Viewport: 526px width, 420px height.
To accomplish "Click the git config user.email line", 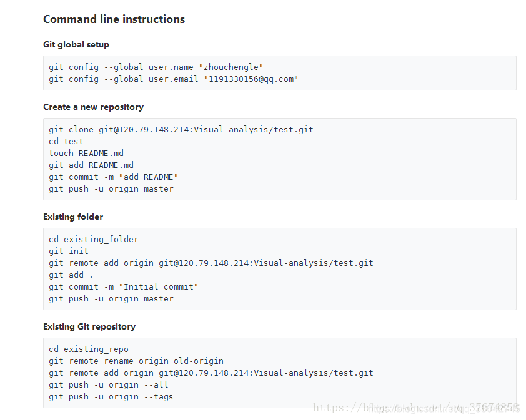I will (173, 79).
